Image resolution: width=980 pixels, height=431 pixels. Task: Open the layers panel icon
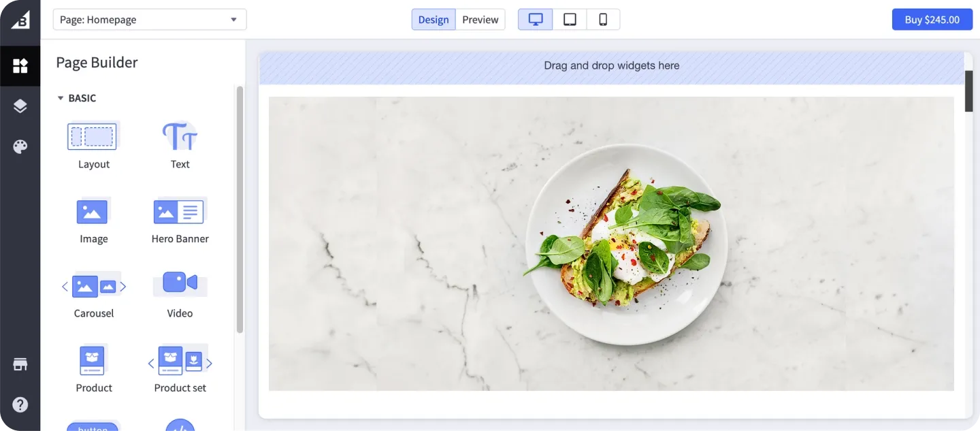[20, 106]
